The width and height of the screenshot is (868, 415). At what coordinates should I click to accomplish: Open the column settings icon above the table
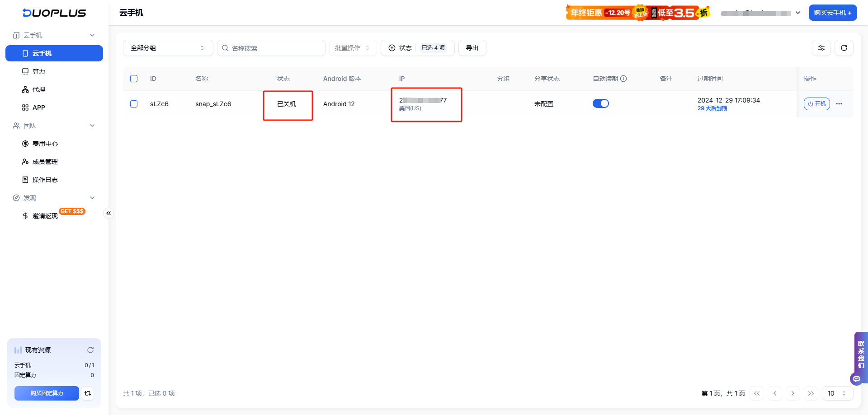821,47
